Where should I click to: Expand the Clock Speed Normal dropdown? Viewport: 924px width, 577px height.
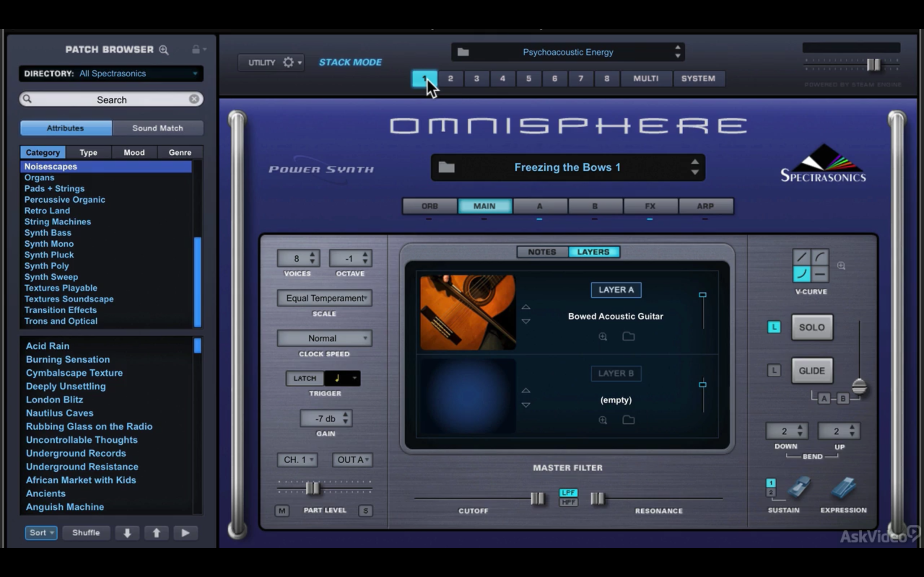point(324,338)
